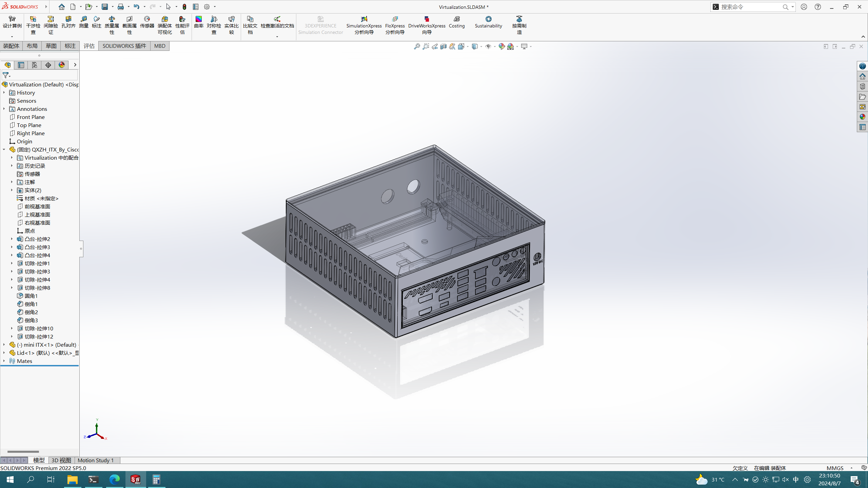Click the Sustainability icon
The height and width of the screenshot is (488, 868).
click(488, 19)
